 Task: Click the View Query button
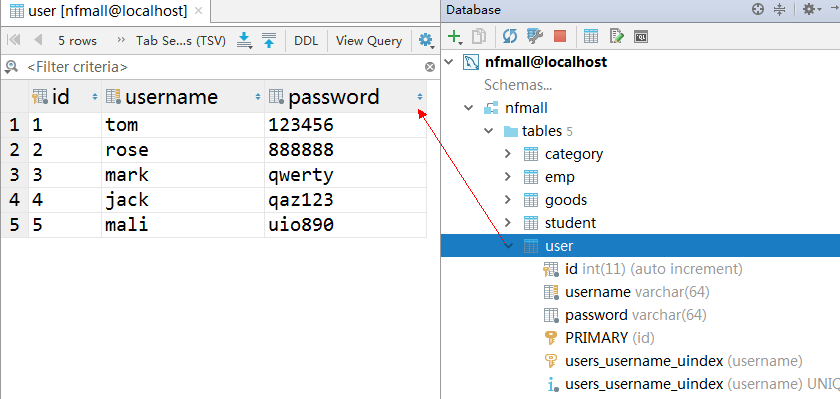click(369, 41)
